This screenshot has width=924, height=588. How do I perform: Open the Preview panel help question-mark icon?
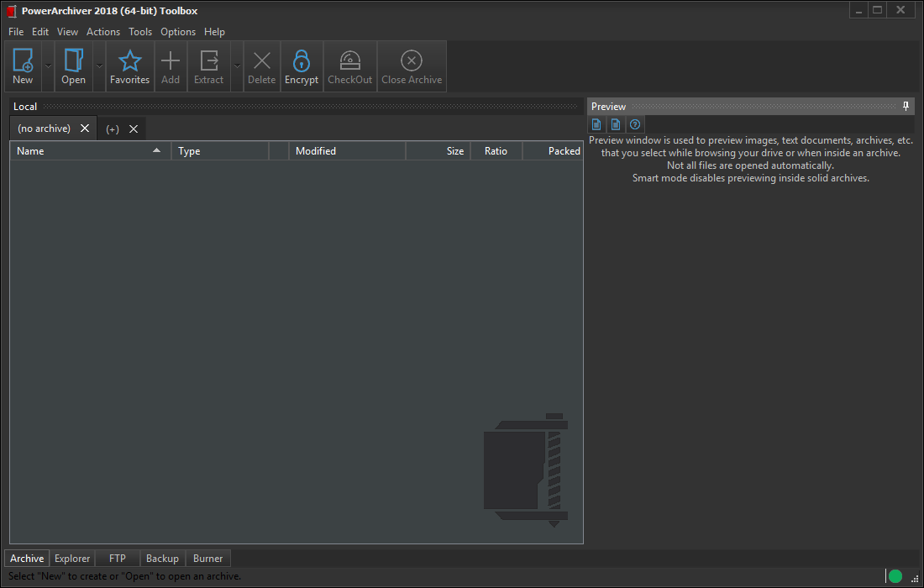click(635, 124)
